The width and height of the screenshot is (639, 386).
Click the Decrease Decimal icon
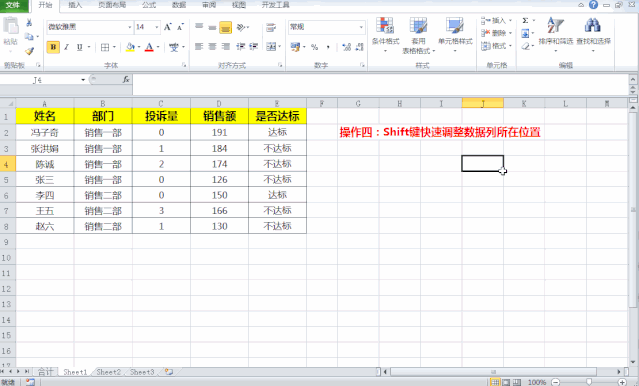pos(359,47)
